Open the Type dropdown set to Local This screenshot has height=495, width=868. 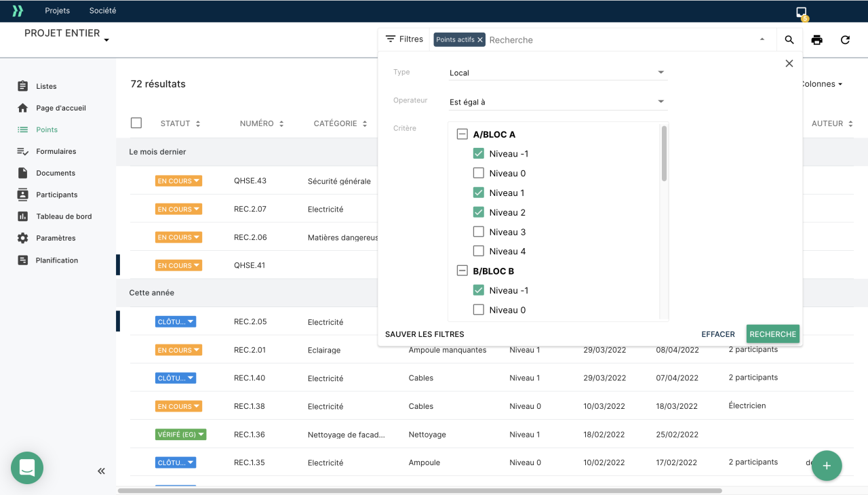click(x=557, y=73)
